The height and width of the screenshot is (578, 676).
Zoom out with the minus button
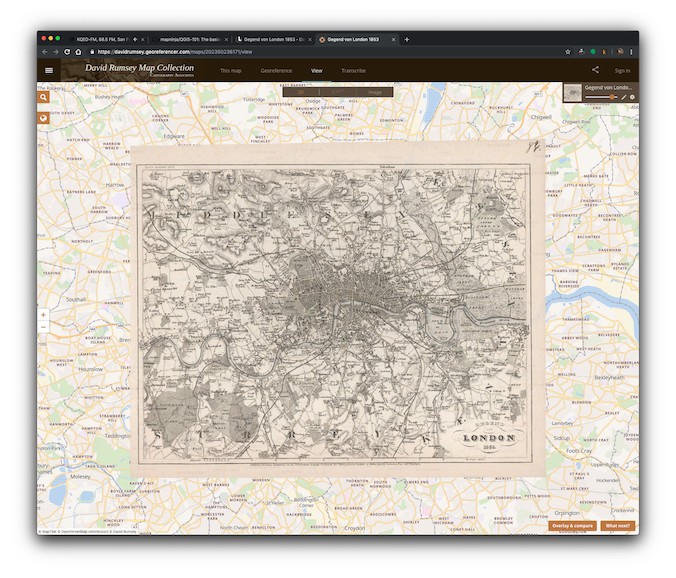click(x=43, y=327)
